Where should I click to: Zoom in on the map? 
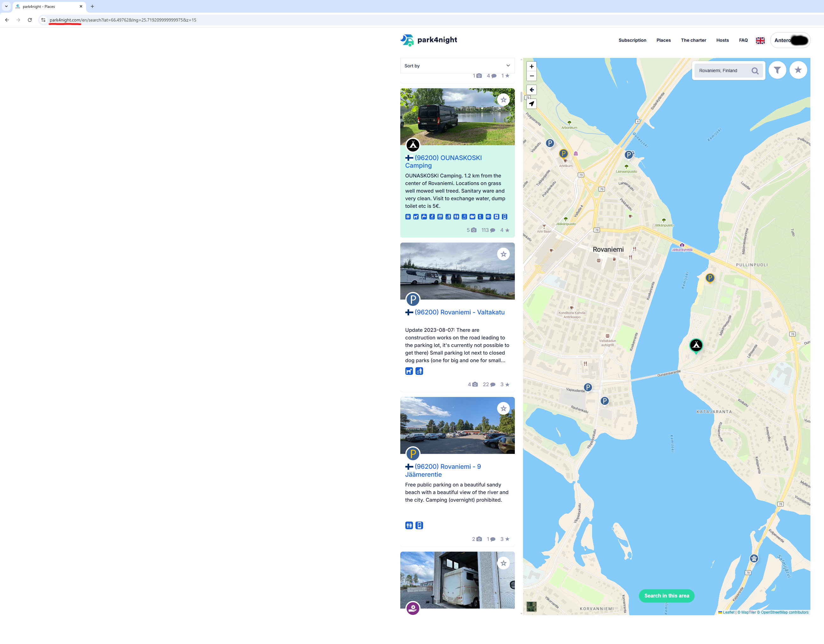pyautogui.click(x=531, y=66)
